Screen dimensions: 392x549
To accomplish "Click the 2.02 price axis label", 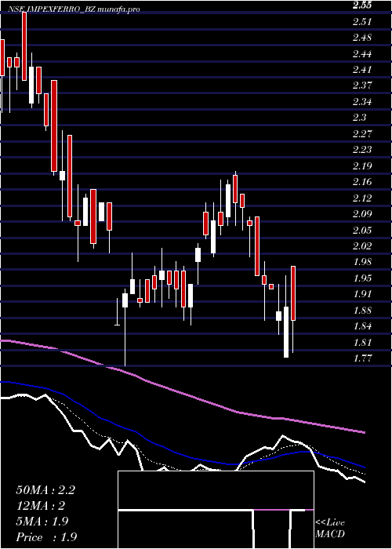I will 362,245.
